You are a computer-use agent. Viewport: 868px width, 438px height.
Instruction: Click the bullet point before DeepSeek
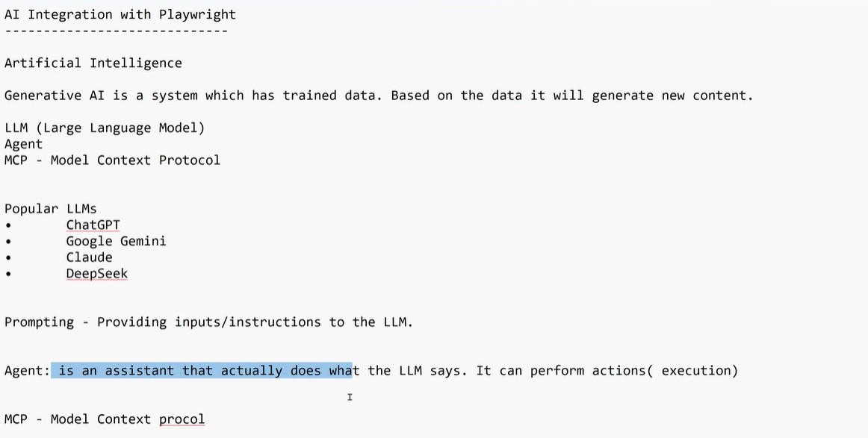8,274
